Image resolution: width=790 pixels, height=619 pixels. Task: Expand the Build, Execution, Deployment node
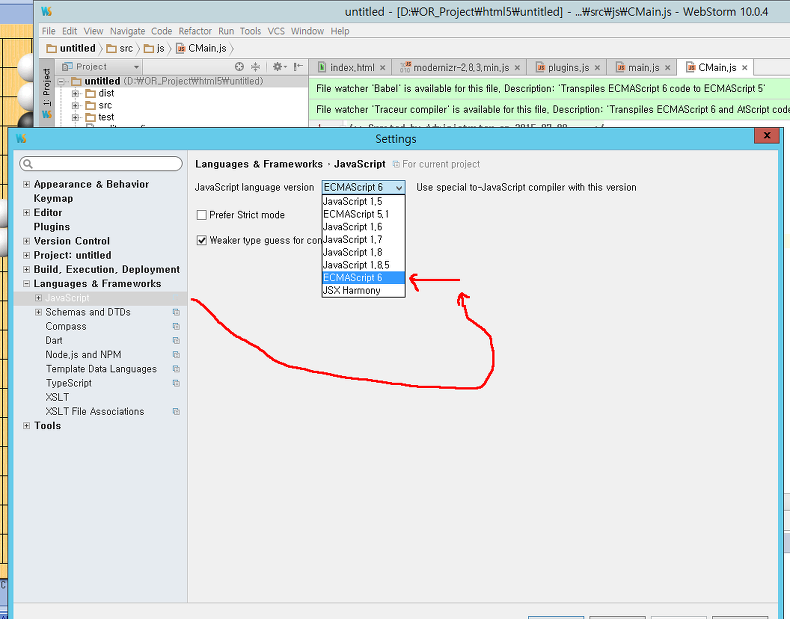pos(27,269)
